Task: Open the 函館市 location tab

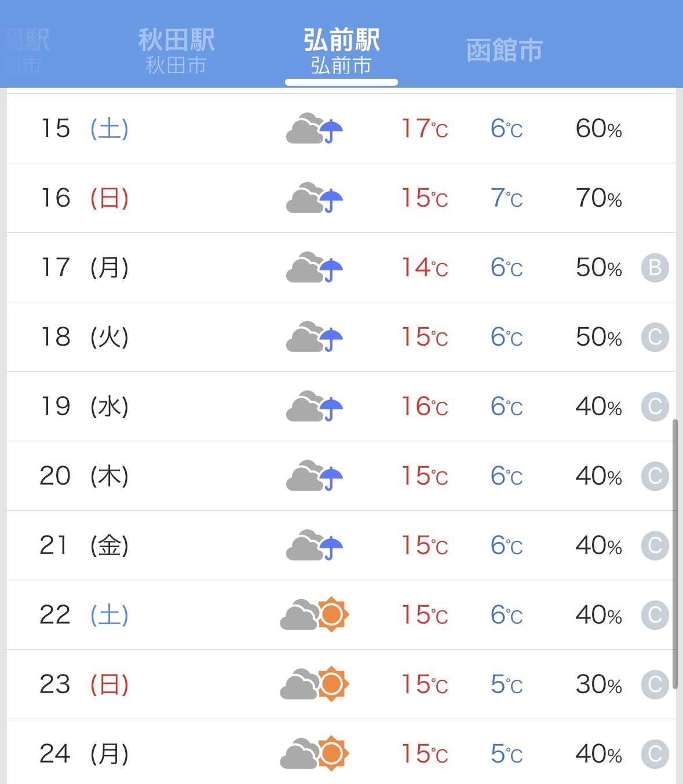Action: pyautogui.click(x=504, y=51)
